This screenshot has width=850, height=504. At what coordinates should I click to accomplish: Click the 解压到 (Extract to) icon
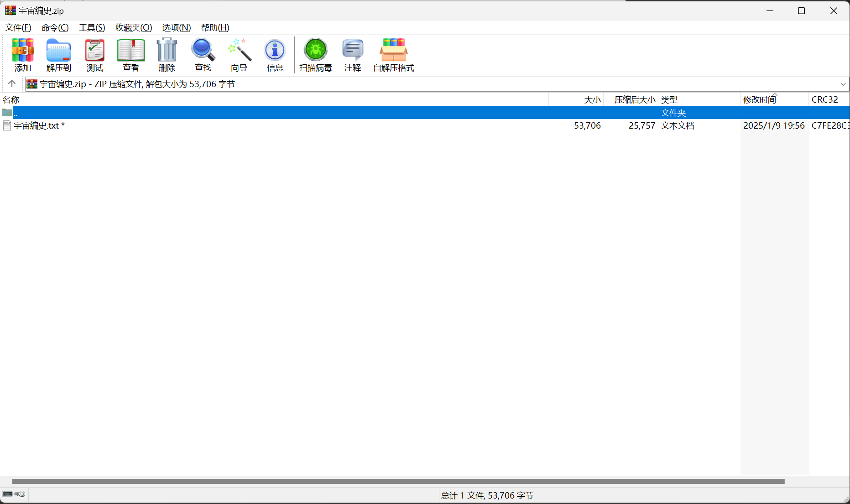(59, 55)
